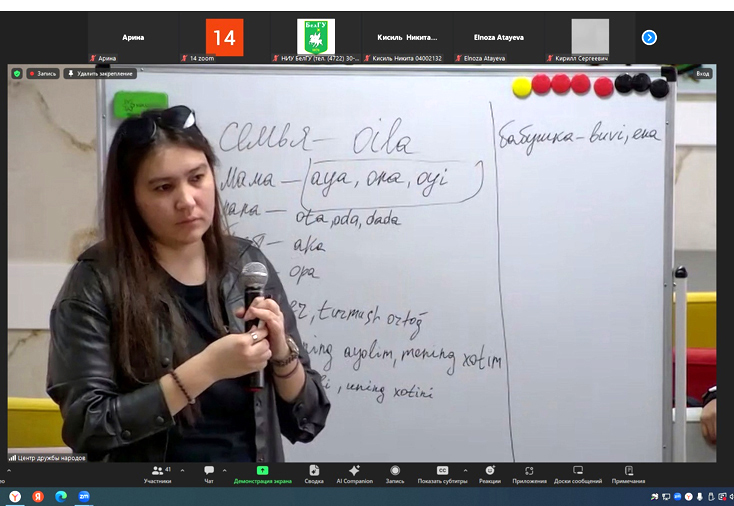Open Доски сообщений whiteboards
The image size is (734, 506).
coord(578,472)
